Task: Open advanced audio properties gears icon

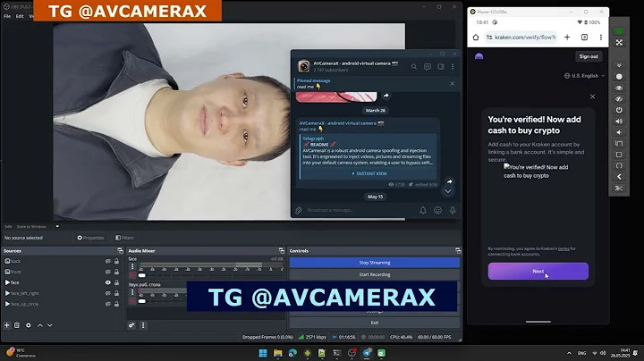Action: (x=131, y=325)
